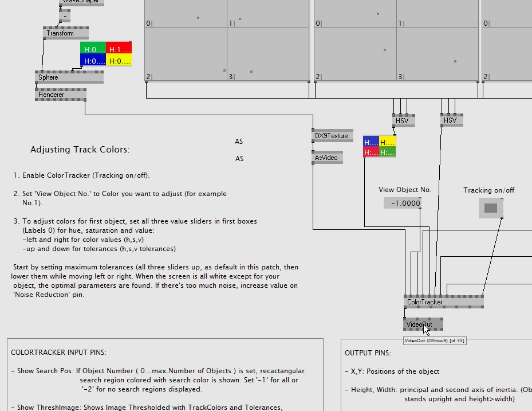
Task: Select the minus node below WaveShaper
Action: pos(65,17)
